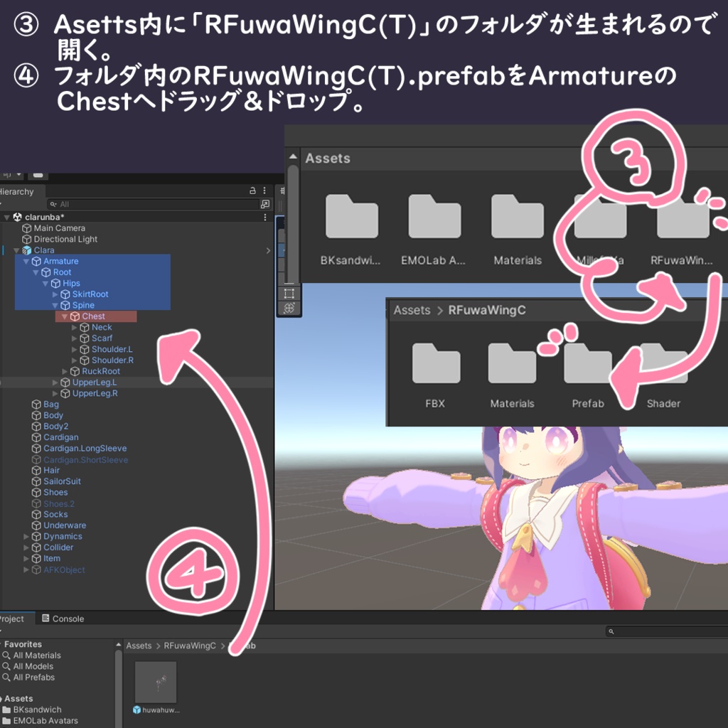Select Shoulder.L in the hierarchy
728x728 pixels.
point(112,349)
